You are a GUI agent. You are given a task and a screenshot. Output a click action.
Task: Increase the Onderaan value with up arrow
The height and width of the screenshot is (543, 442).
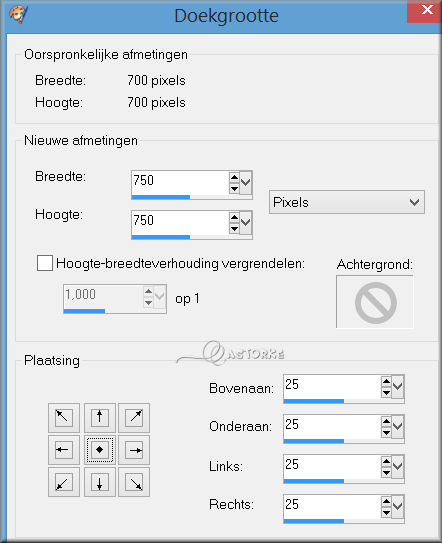[386, 421]
